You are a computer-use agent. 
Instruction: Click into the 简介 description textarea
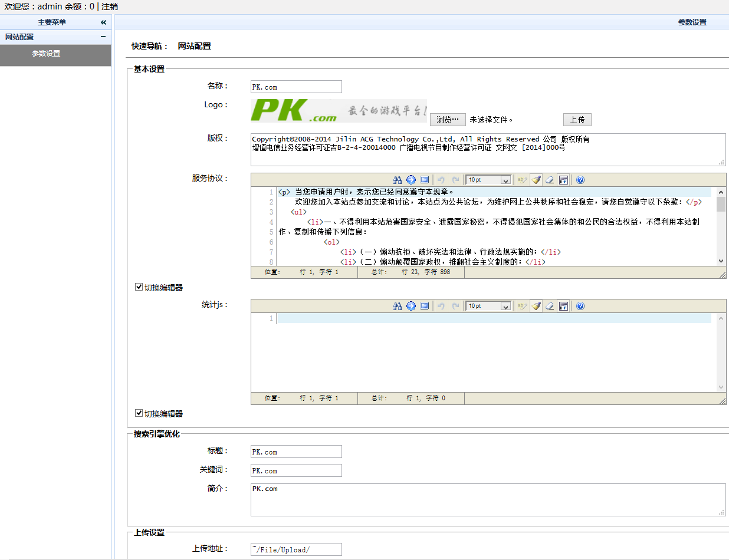point(488,500)
